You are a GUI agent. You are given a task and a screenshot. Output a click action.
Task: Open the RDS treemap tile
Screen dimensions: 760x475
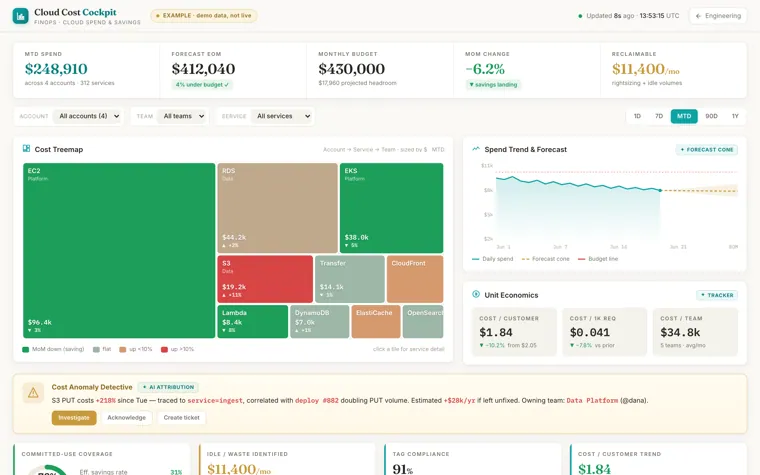(x=277, y=208)
